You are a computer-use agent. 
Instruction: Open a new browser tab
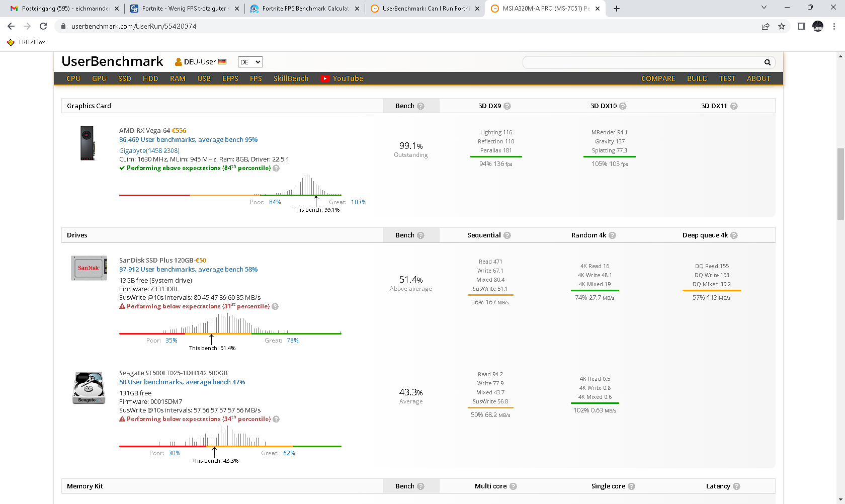pyautogui.click(x=617, y=9)
